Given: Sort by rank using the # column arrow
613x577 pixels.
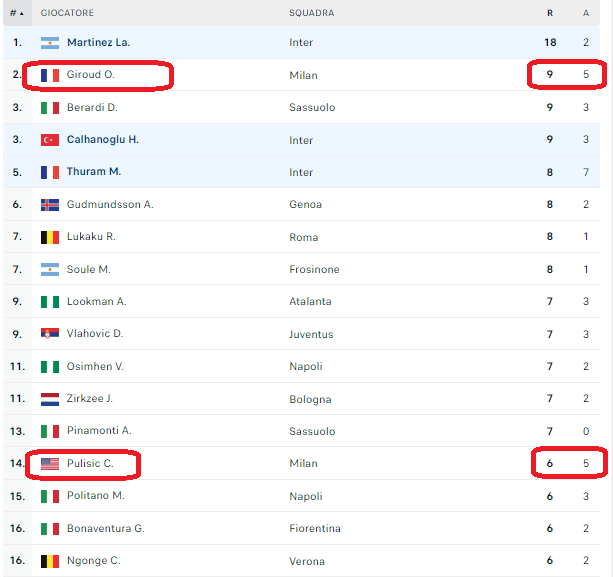Looking at the screenshot, I should pos(17,13).
